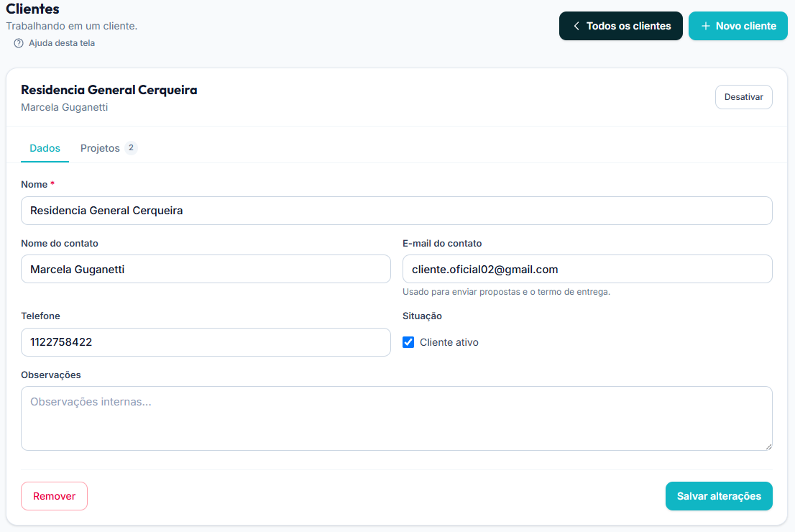Click the Cliente ativo label text

[x=449, y=342]
